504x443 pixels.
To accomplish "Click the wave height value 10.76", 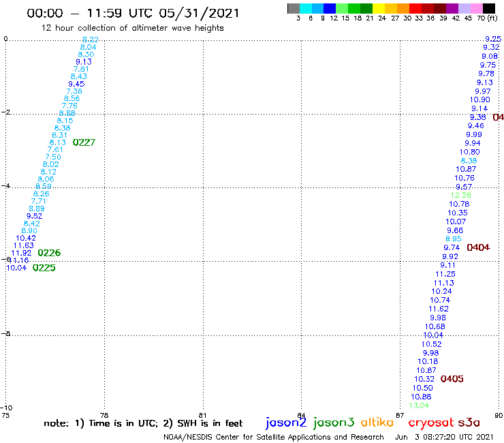I will coord(464,178).
